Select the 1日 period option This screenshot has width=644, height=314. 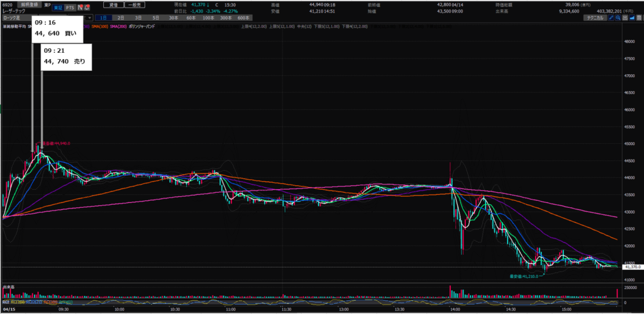104,18
